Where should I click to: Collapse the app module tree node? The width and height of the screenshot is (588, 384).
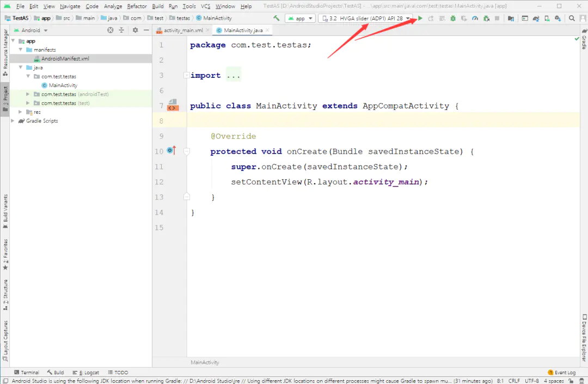point(14,40)
